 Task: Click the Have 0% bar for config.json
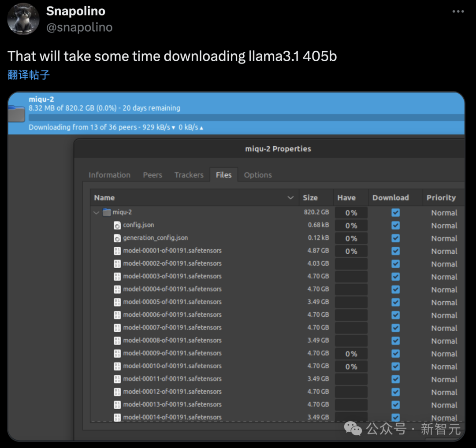pos(351,226)
